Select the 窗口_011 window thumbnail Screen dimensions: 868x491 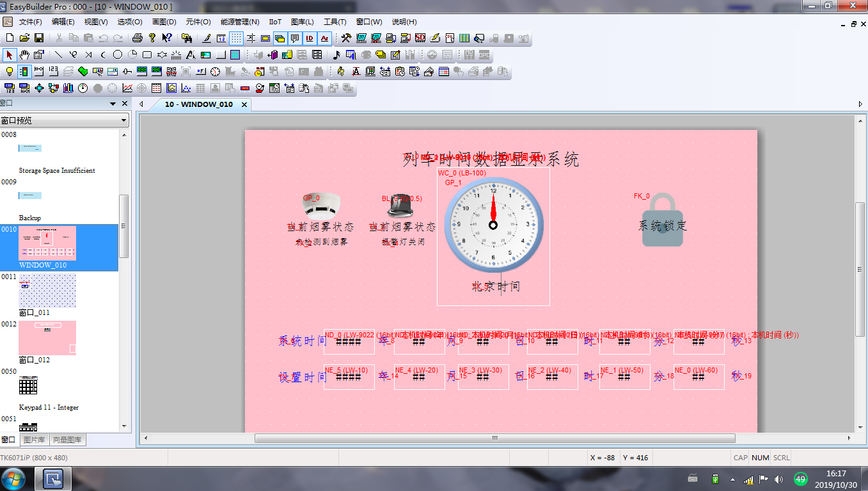[x=47, y=291]
